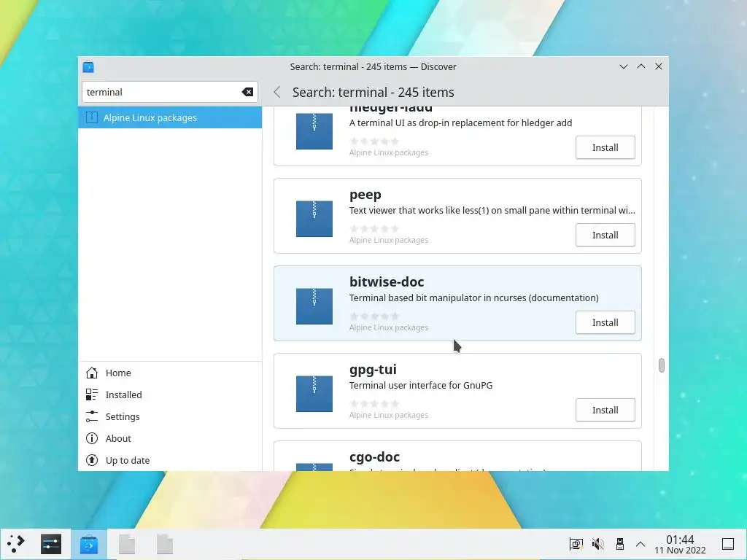The width and height of the screenshot is (747, 560).
Task: Click the bitwise-doc package title
Action: tap(387, 282)
